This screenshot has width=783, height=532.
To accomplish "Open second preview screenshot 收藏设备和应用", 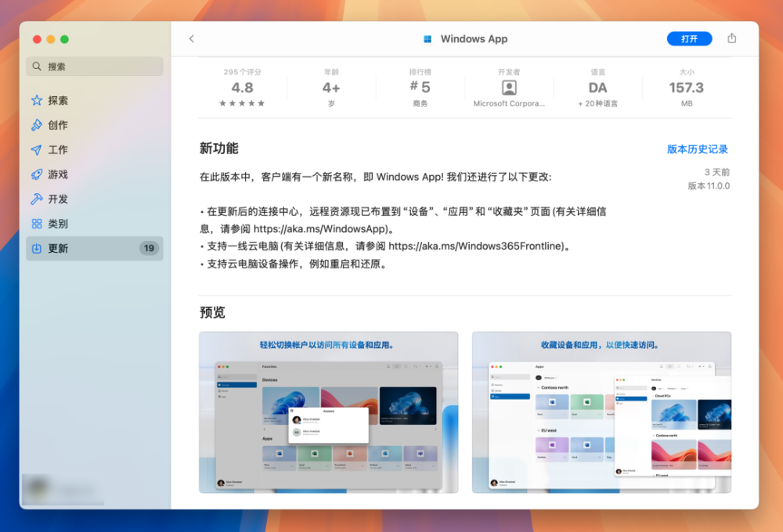I will click(601, 412).
